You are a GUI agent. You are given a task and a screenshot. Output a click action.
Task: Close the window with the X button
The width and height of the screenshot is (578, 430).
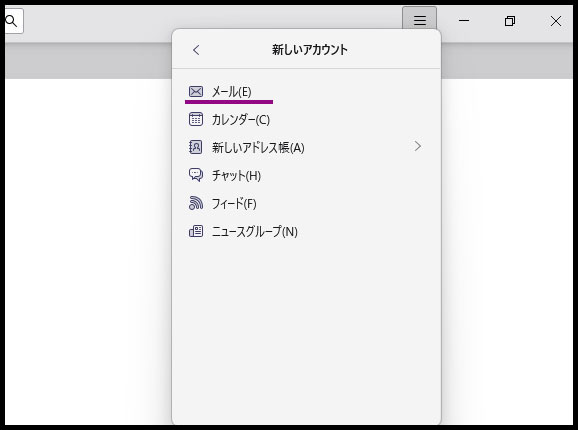[556, 21]
